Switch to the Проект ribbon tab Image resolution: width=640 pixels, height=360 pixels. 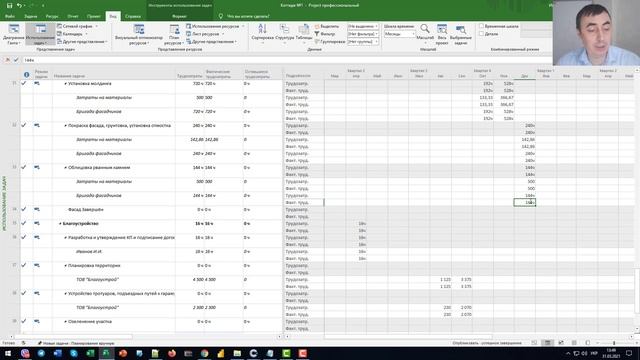pos(93,16)
